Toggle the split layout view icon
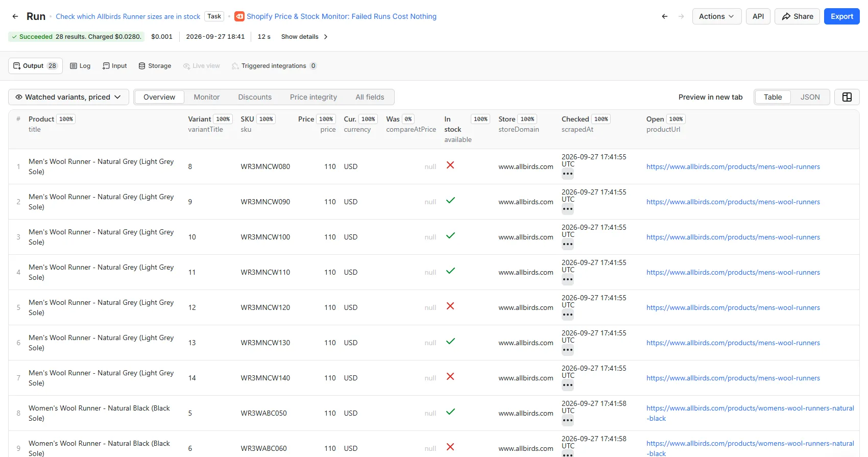The width and height of the screenshot is (868, 457). coord(847,97)
